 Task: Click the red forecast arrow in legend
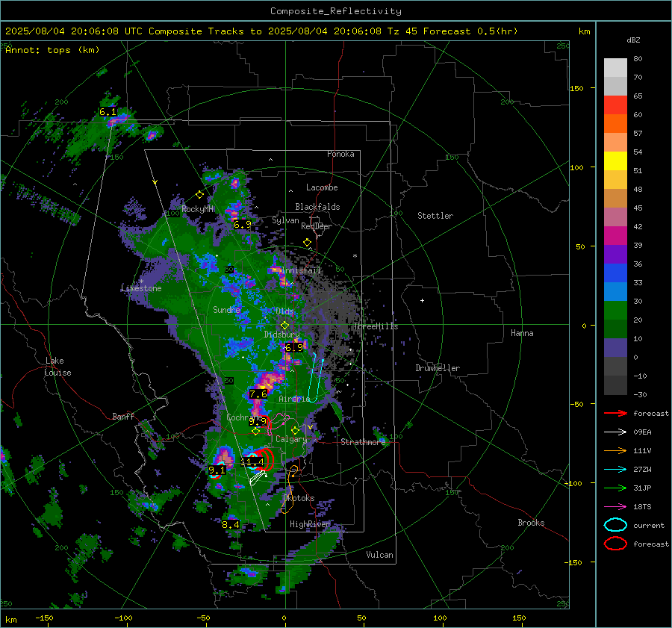615,413
